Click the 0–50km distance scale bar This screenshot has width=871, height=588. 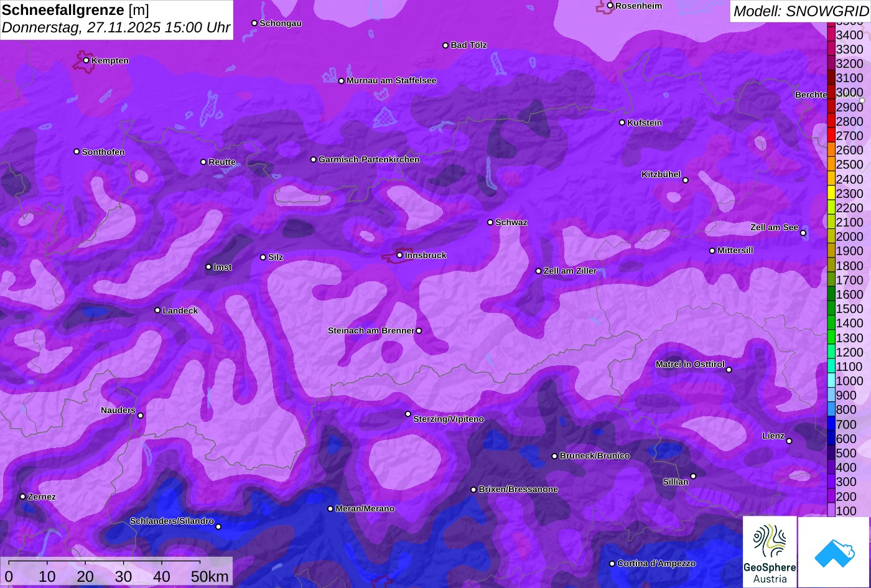click(116, 572)
